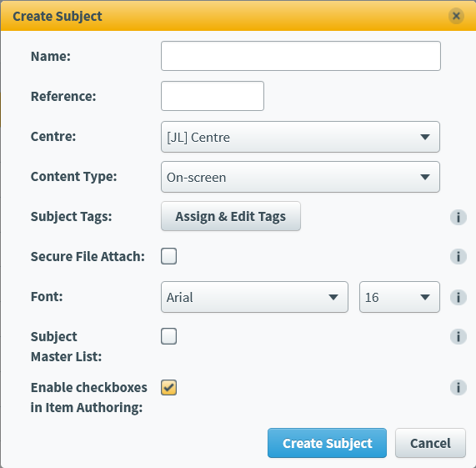
Task: Click the Content Type dropdown arrow
Action: click(x=425, y=177)
